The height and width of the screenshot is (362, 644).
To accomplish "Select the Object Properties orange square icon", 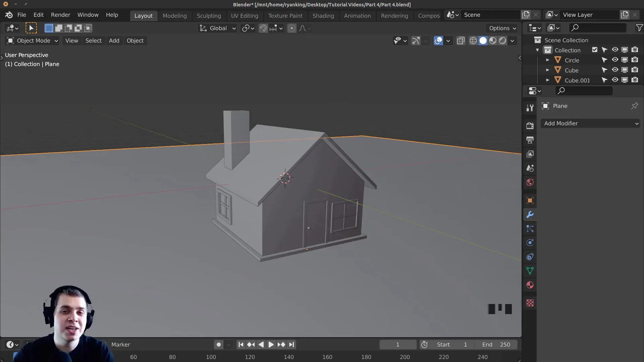I will [530, 200].
